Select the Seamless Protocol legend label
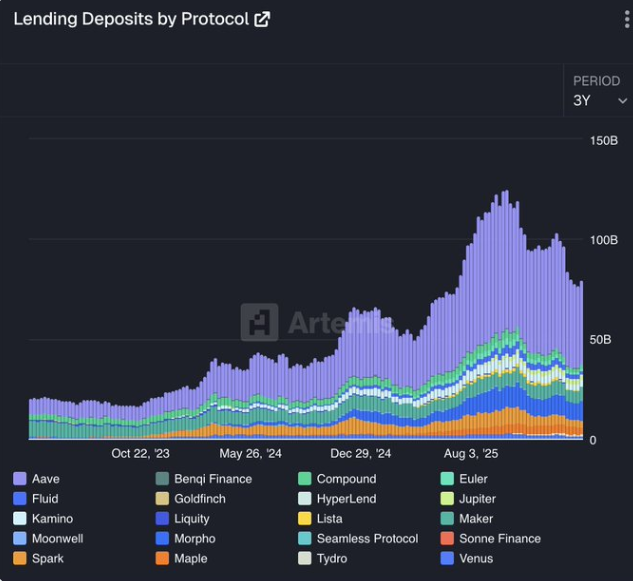 point(367,539)
